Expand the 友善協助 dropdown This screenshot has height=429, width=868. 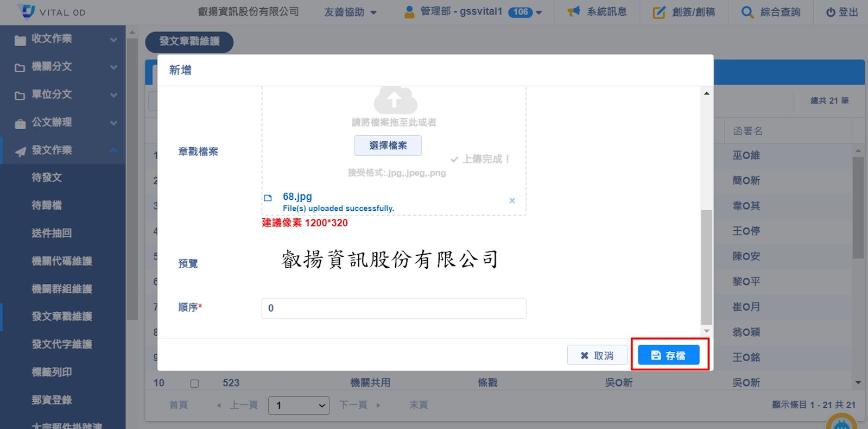[x=350, y=12]
